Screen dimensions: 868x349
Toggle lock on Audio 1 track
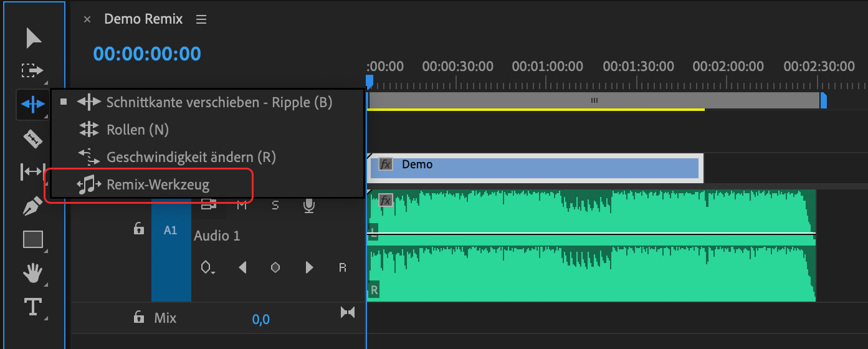(x=139, y=229)
